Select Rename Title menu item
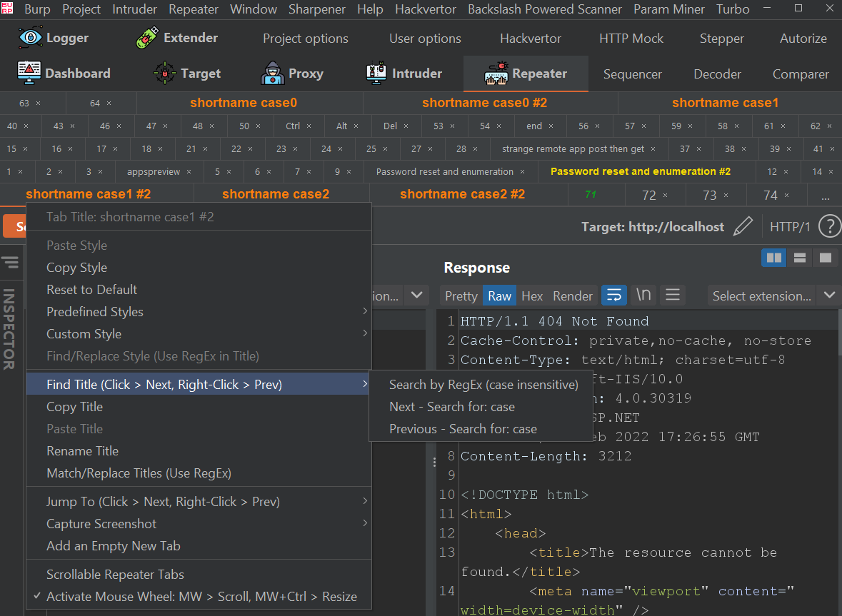The width and height of the screenshot is (842, 616). (x=199, y=450)
